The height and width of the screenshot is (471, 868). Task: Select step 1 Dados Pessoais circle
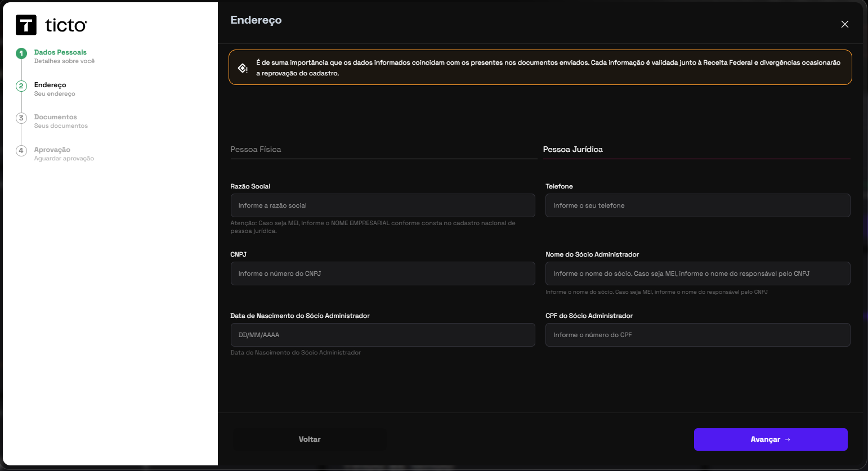(21, 53)
